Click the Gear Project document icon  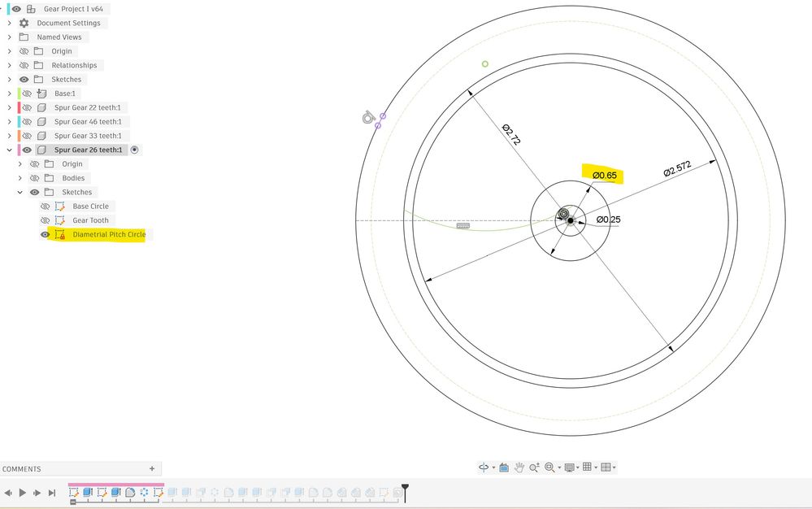[31, 9]
